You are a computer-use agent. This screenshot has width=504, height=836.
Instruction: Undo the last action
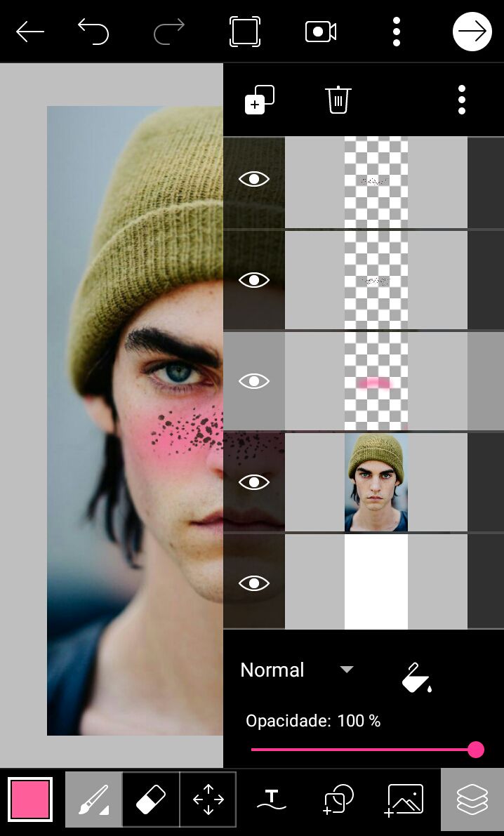pyautogui.click(x=93, y=32)
